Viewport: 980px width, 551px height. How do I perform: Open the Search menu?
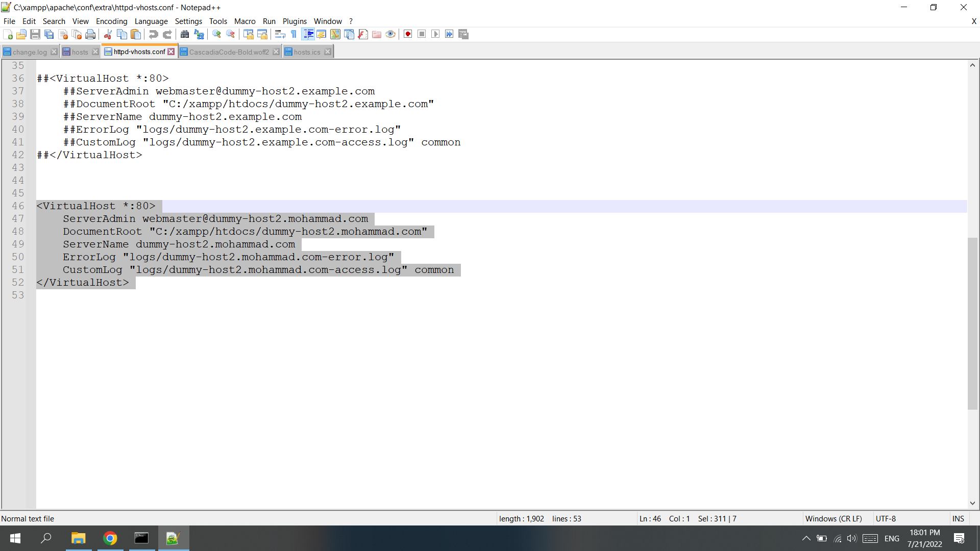click(54, 21)
